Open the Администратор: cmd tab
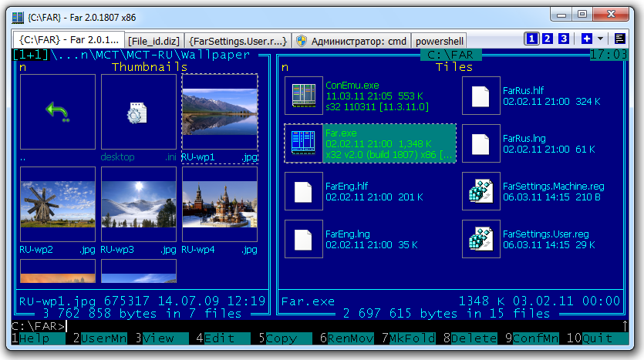Image resolution: width=644 pixels, height=360 pixels. (352, 41)
